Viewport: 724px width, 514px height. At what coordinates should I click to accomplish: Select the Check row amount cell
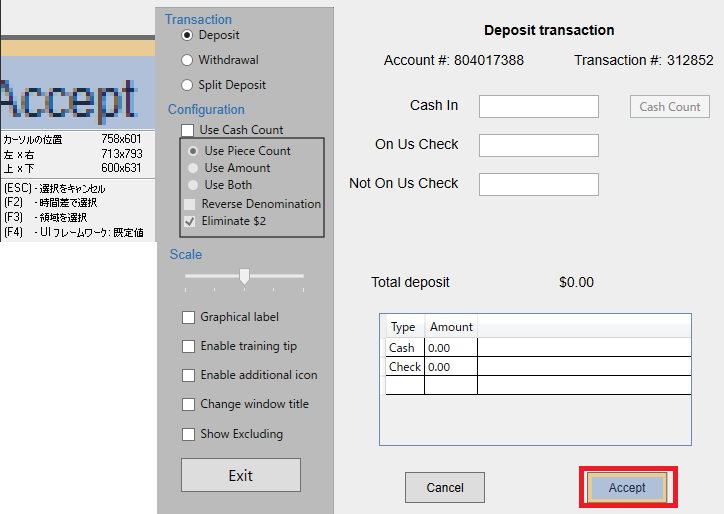[x=450, y=367]
